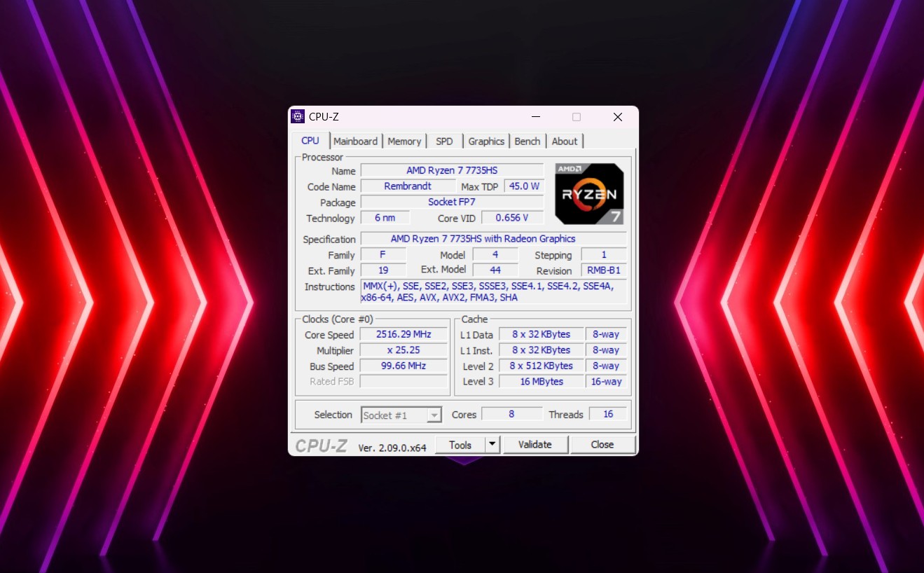Click the Specification field text
Screen dimensions: 924x573
click(493, 239)
